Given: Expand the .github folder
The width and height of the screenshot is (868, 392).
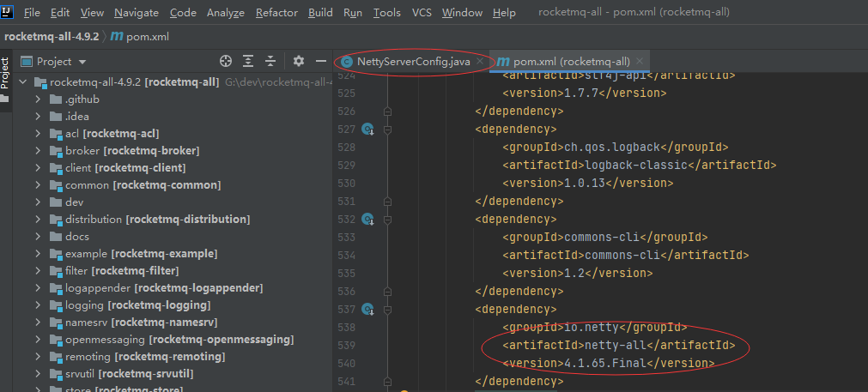Looking at the screenshot, I should pyautogui.click(x=38, y=100).
